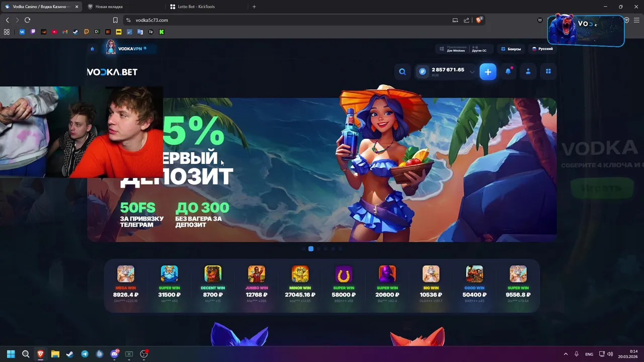The image size is (644, 362).
Task: Open the Windows Start menu
Action: coord(11,354)
